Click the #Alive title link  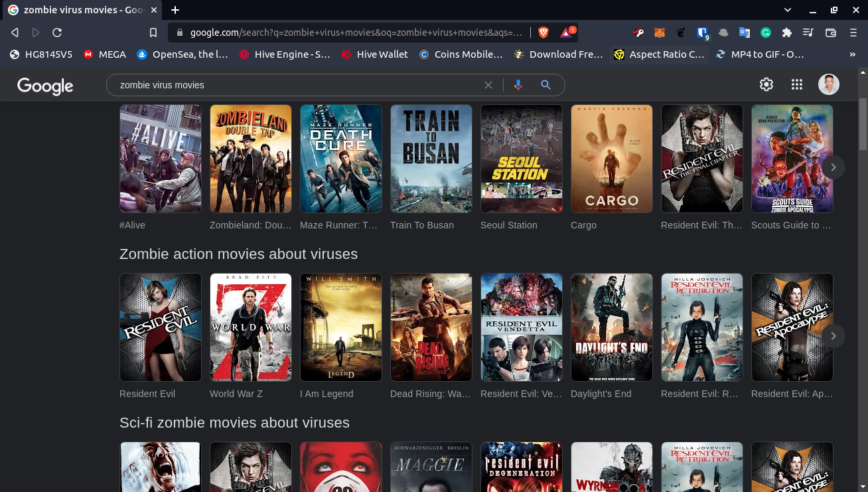(132, 225)
